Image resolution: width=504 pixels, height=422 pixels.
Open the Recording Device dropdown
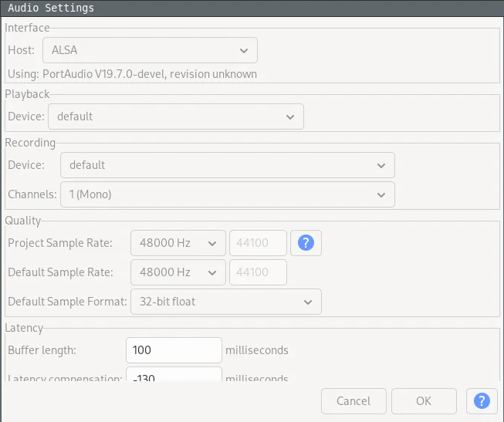[228, 165]
